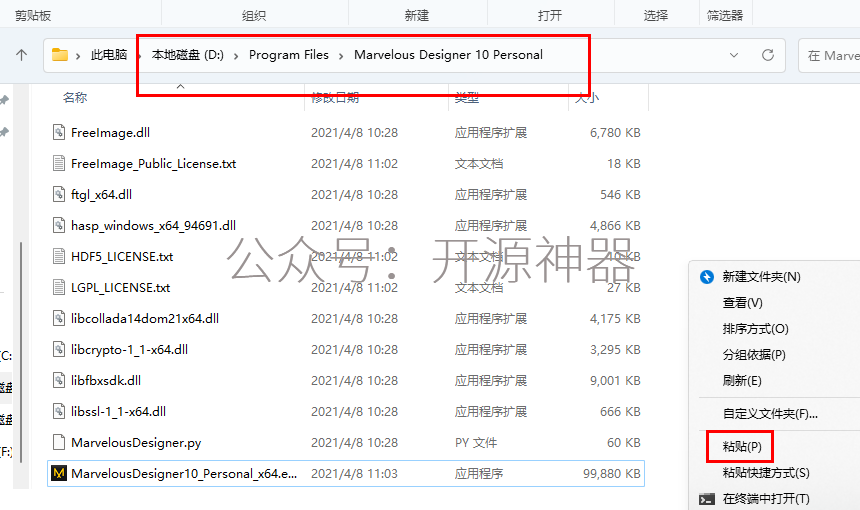The image size is (860, 510).
Task: Sort by the 类型 column header
Action: pyautogui.click(x=467, y=98)
